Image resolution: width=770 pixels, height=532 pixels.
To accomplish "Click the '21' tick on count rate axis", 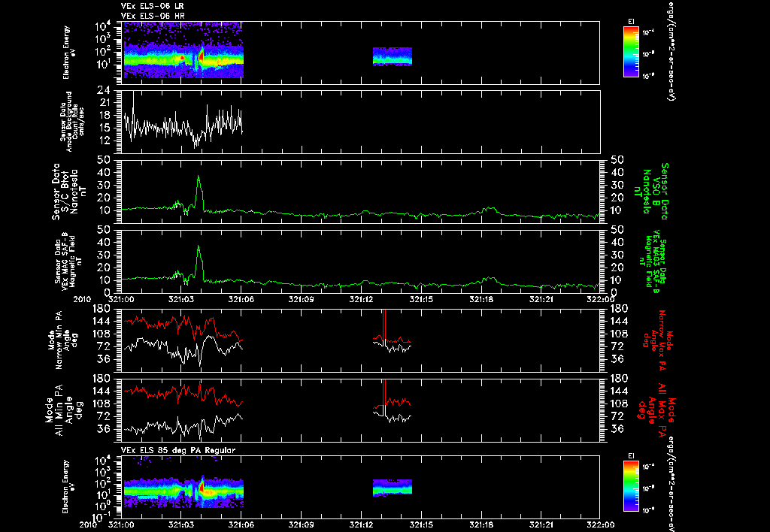I will pyautogui.click(x=104, y=103).
